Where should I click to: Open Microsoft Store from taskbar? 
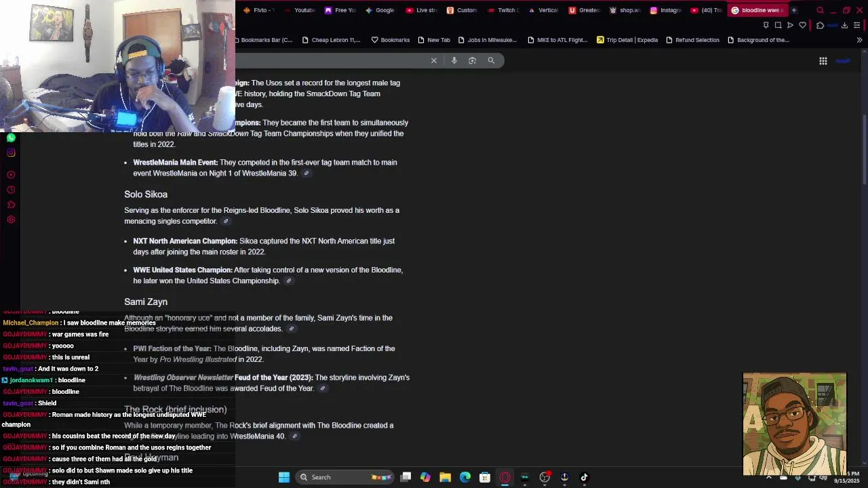click(x=485, y=477)
